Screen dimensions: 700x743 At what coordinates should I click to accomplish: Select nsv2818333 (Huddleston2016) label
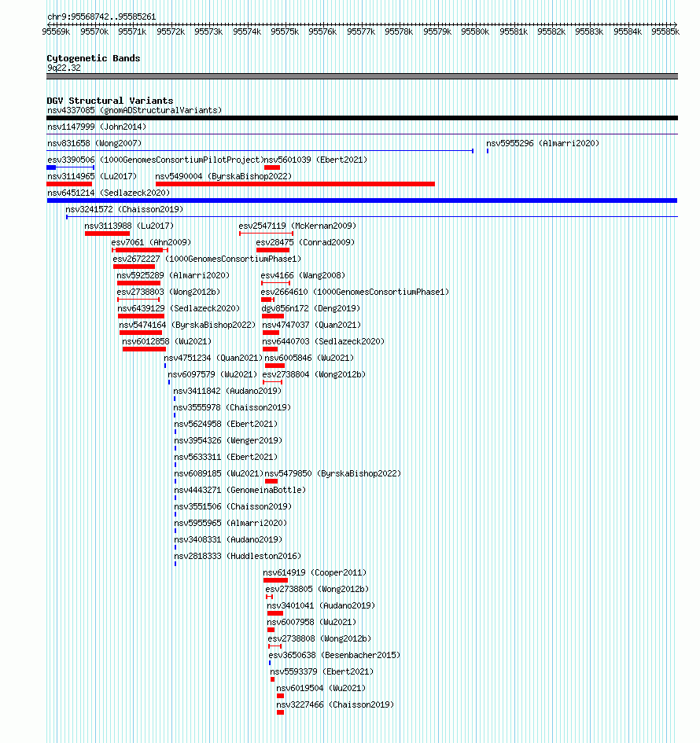point(238,557)
